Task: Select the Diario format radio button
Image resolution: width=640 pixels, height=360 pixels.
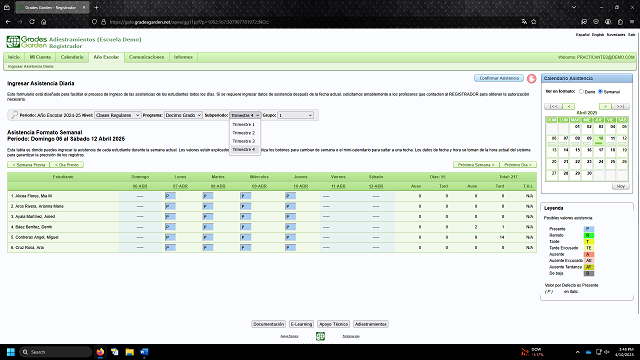Action: (581, 91)
